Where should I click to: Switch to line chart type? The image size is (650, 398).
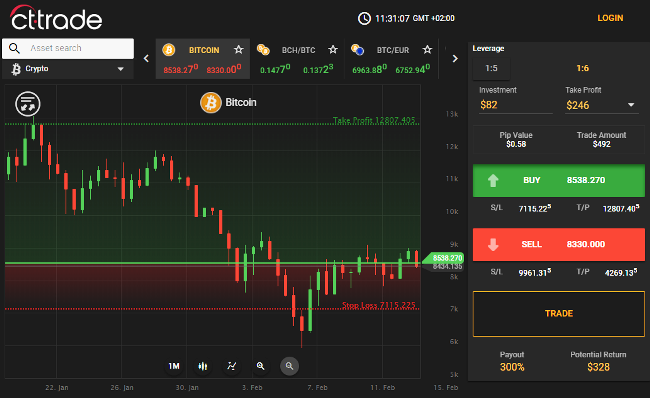pyautogui.click(x=231, y=366)
